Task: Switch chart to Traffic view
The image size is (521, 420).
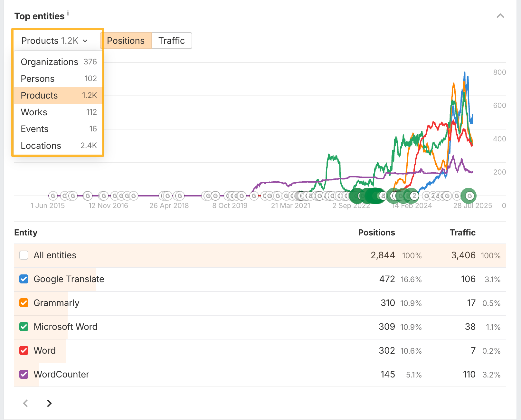Action: [172, 41]
